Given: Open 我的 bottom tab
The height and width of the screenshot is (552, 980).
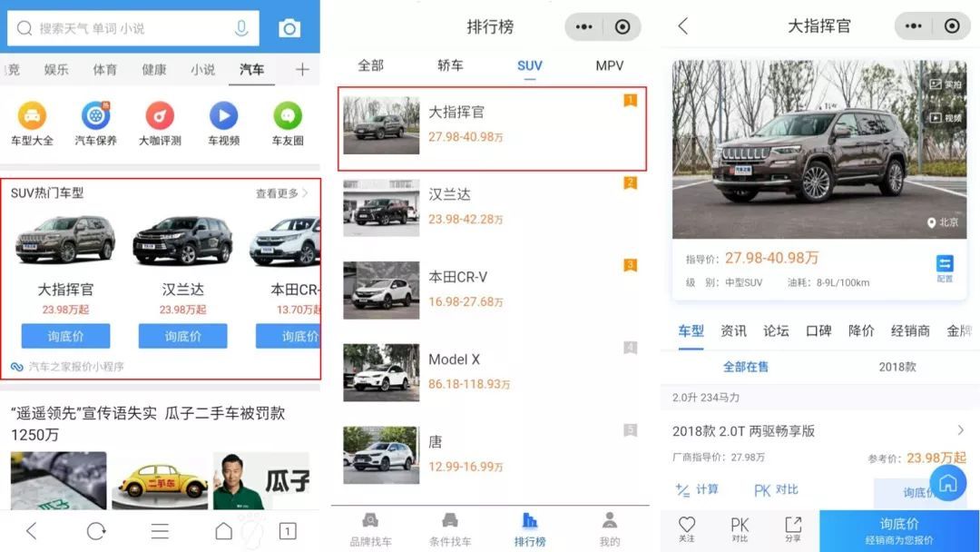Looking at the screenshot, I should (x=610, y=529).
